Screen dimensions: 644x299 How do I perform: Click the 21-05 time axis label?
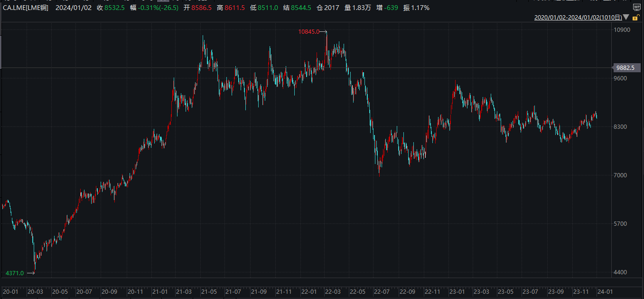[208, 291]
